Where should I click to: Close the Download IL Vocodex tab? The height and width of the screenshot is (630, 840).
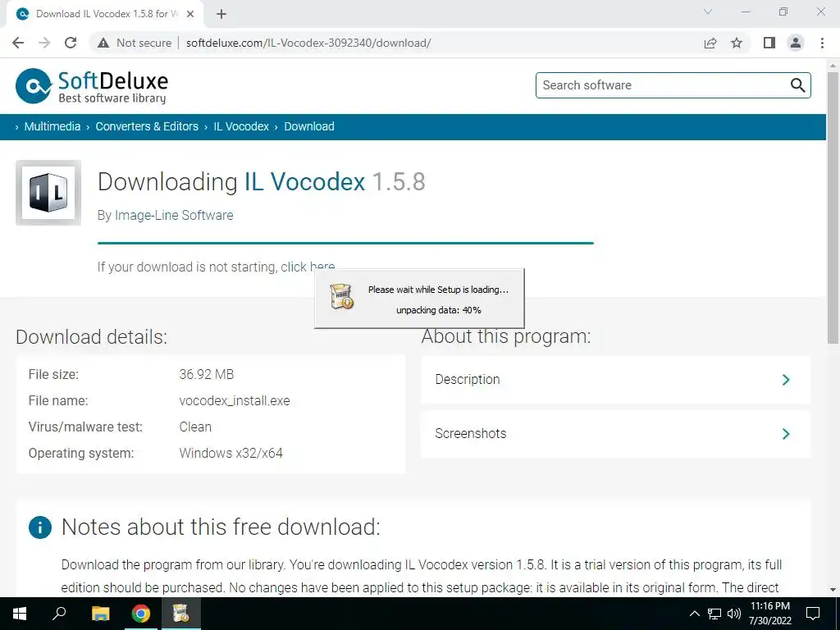click(190, 15)
